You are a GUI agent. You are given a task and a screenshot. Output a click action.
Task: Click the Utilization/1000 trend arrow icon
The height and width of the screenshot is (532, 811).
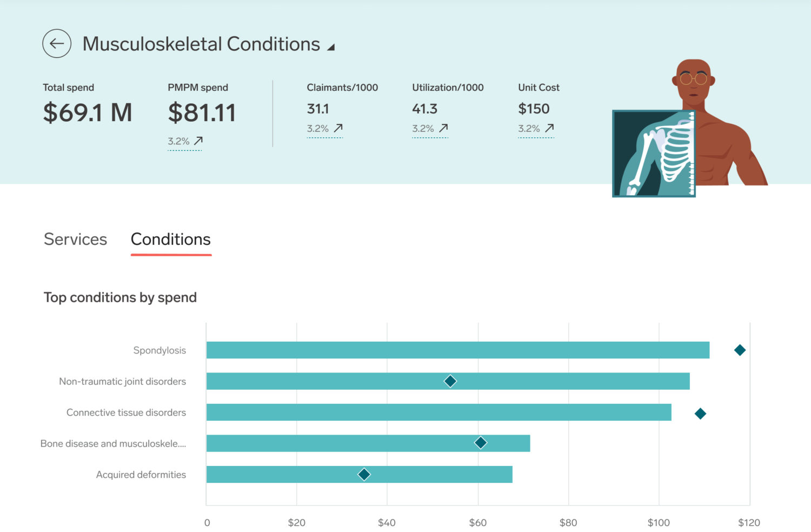[443, 128]
